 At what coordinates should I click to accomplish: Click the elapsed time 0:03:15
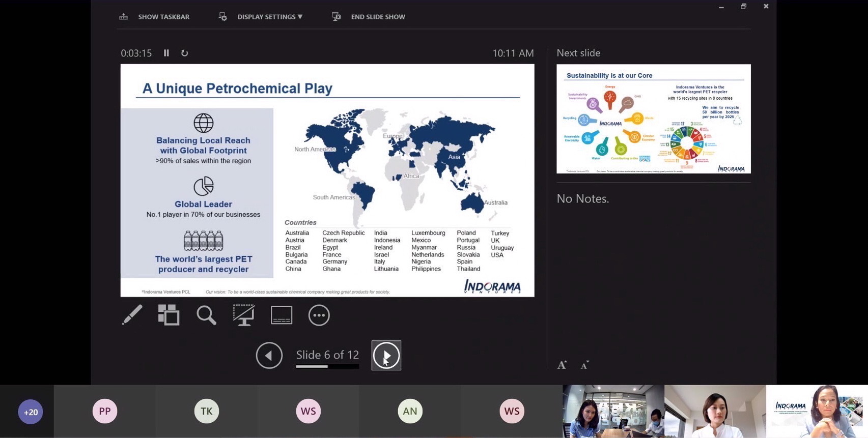(x=136, y=53)
